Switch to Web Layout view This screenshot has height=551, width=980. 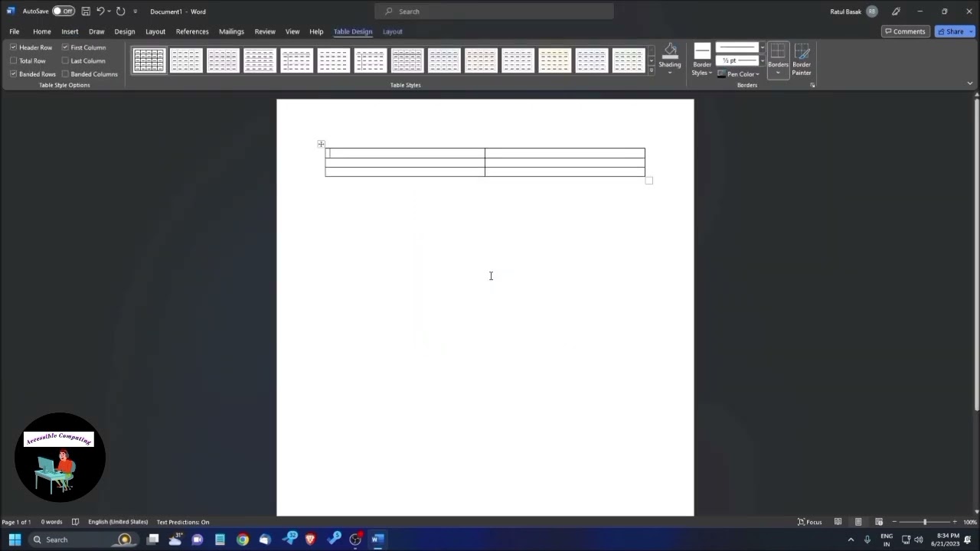click(x=879, y=522)
